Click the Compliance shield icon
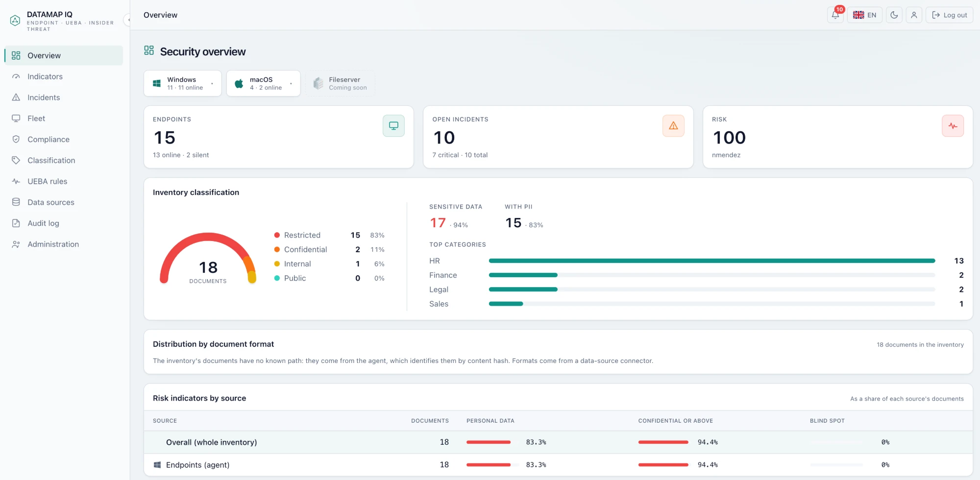 coord(16,140)
